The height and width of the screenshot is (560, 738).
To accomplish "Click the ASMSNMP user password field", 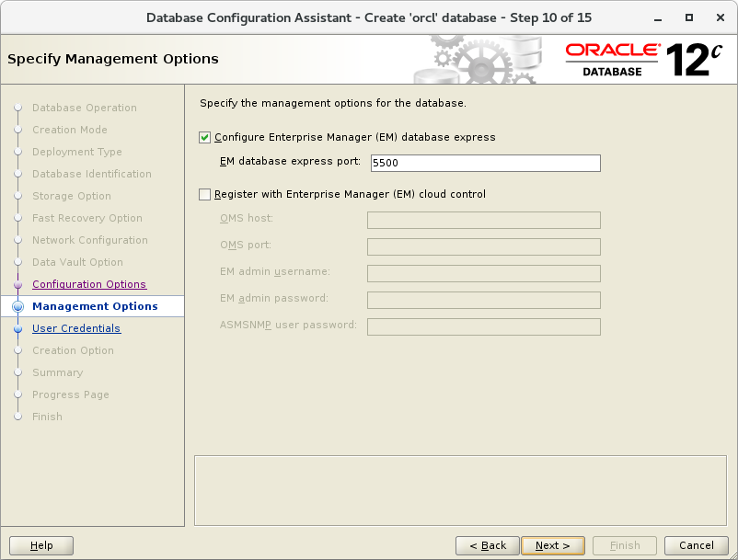I will [485, 326].
